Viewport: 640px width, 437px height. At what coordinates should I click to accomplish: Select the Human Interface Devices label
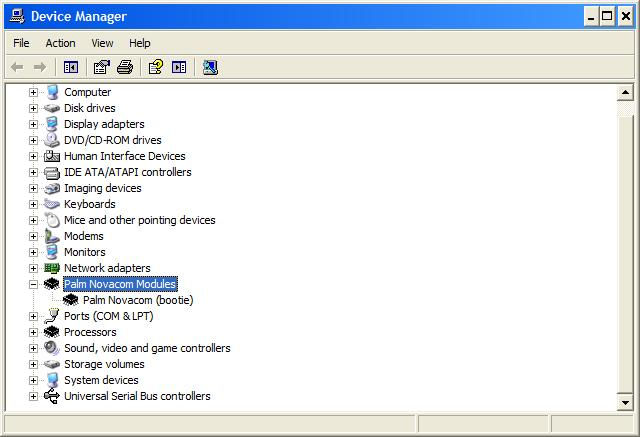(x=124, y=156)
